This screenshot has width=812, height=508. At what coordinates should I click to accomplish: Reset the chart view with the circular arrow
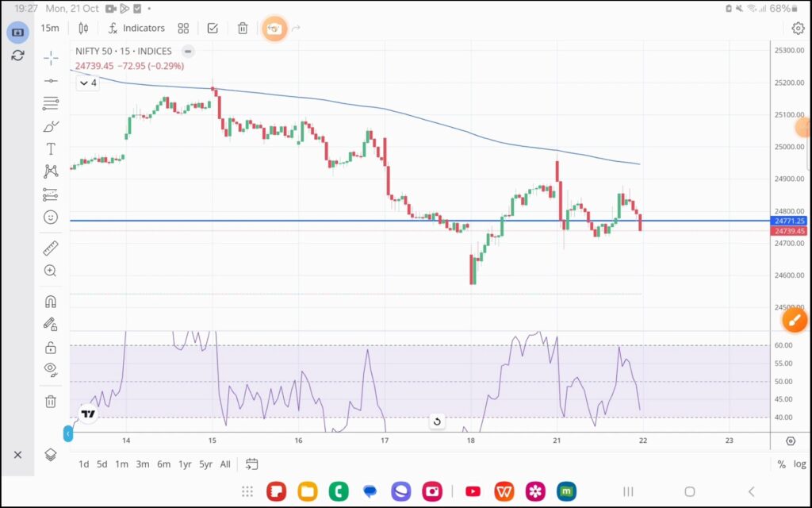[x=437, y=421]
